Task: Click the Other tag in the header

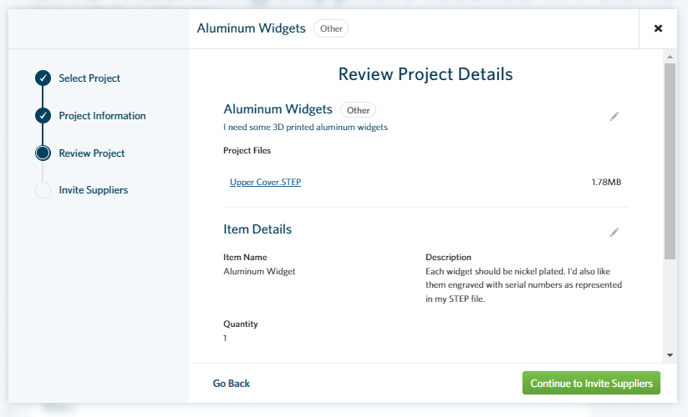Action: 331,29
